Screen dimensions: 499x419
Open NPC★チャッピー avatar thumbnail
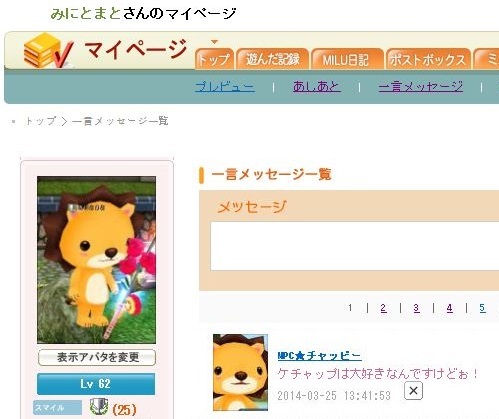[x=240, y=372]
